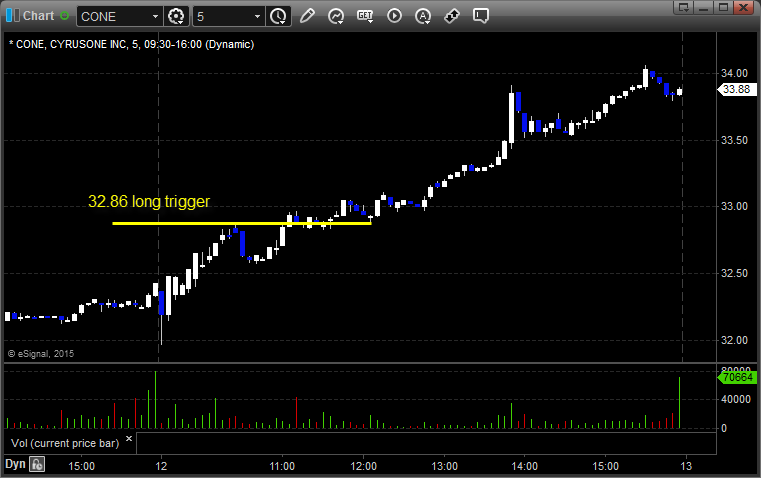761x478 pixels.
Task: Click the blue Chart window bars icon
Action: (12, 16)
